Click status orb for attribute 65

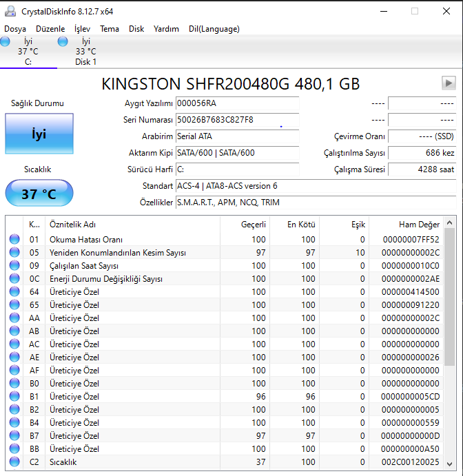pos(14,304)
